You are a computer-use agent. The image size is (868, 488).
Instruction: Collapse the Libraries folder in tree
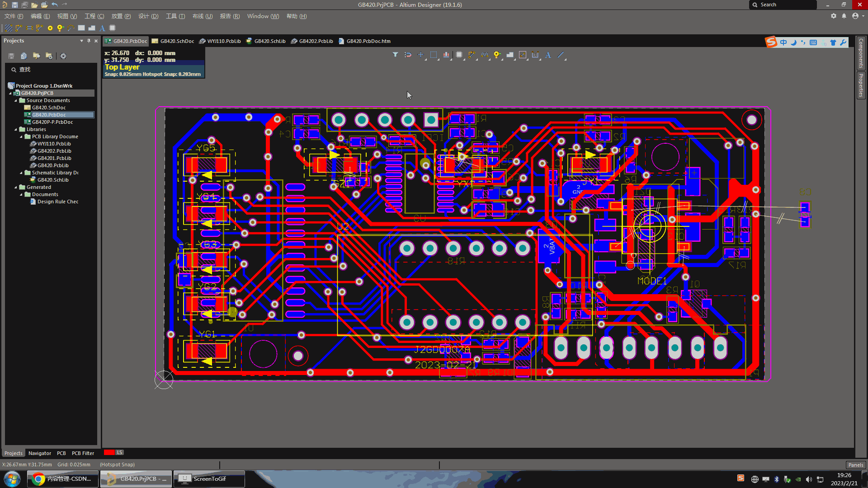coord(16,129)
